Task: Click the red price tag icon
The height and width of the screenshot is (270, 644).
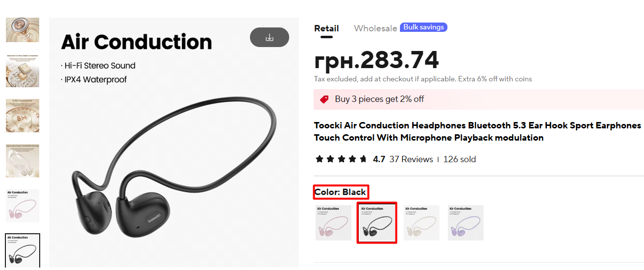Action: click(324, 99)
